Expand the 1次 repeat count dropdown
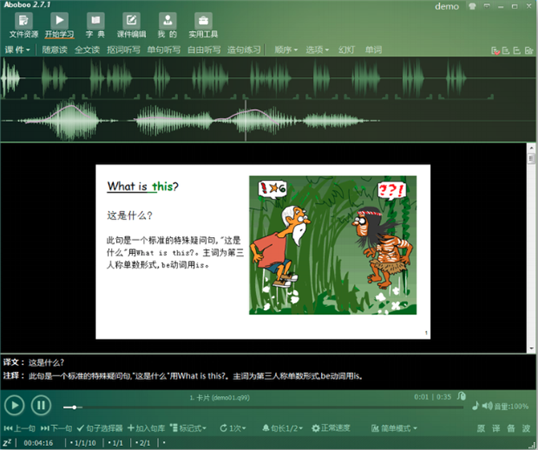The height and width of the screenshot is (450, 538). (233, 428)
